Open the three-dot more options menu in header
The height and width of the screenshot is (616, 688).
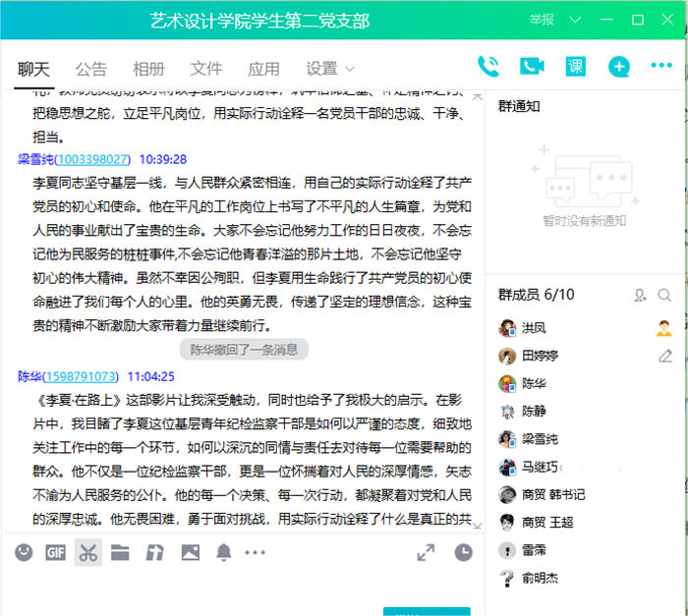[661, 66]
